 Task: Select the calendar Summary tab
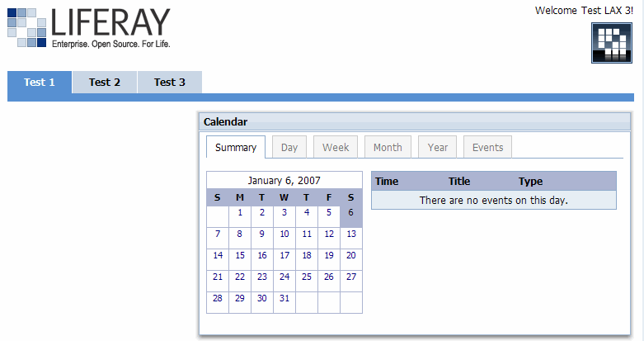(x=236, y=148)
